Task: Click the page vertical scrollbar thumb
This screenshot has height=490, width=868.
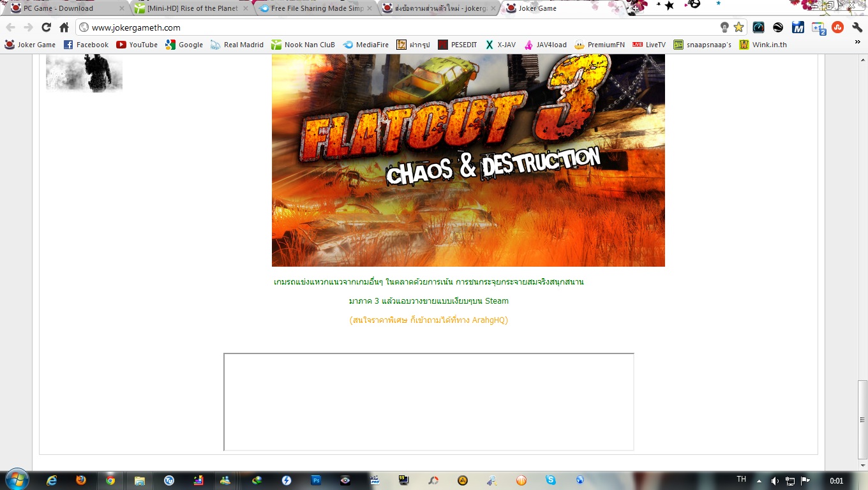Action: click(x=862, y=420)
